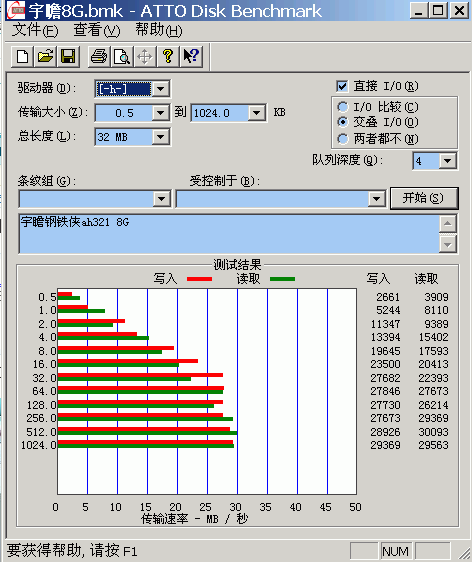Click the red 写入 legend swatch
This screenshot has width=472, height=562.
[199, 279]
